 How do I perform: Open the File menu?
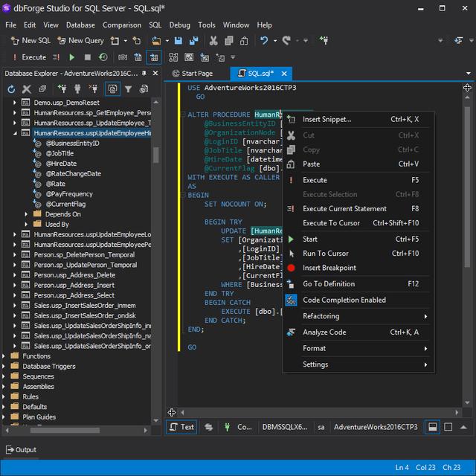pyautogui.click(x=11, y=25)
